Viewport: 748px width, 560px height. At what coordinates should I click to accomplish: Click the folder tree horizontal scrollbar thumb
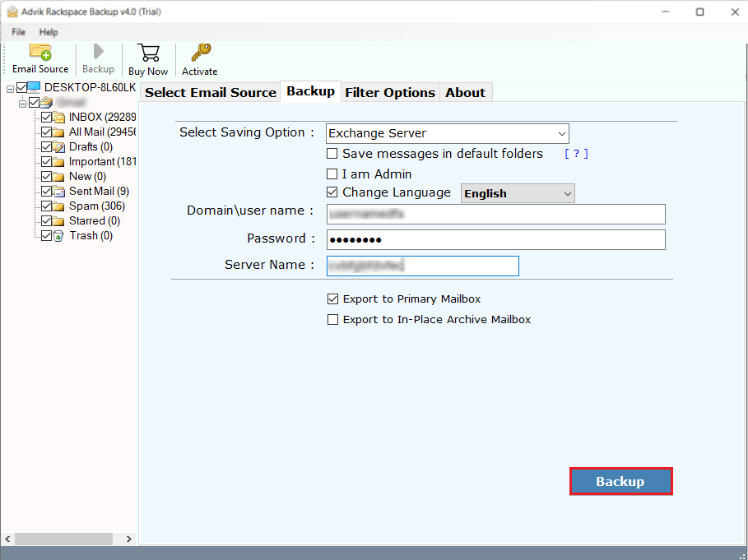click(63, 539)
